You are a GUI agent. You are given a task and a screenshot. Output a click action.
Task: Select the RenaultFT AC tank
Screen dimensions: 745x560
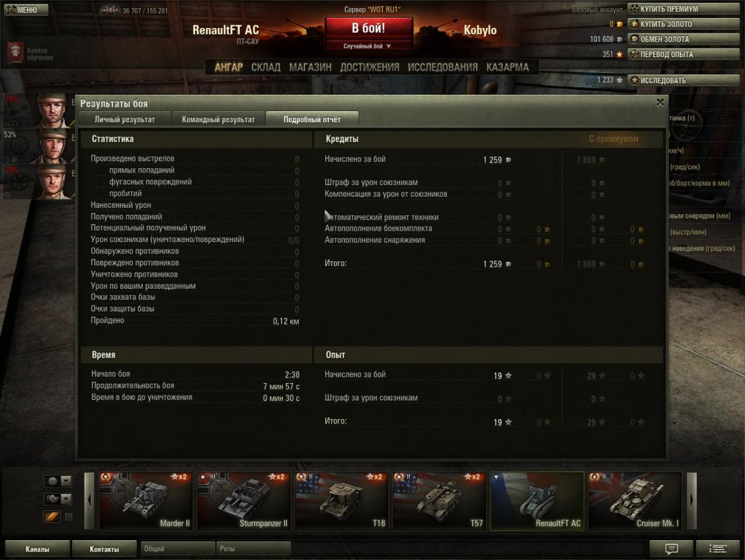click(537, 501)
